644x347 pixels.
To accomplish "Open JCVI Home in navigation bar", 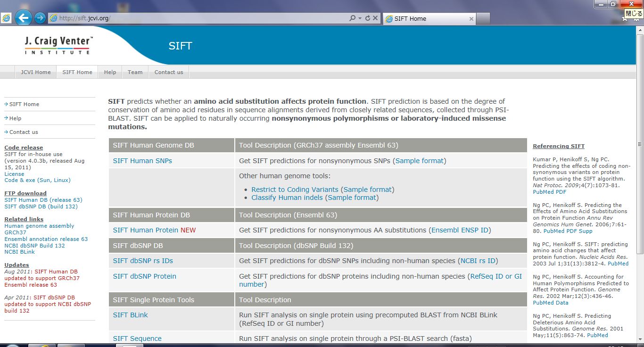I will [x=36, y=72].
